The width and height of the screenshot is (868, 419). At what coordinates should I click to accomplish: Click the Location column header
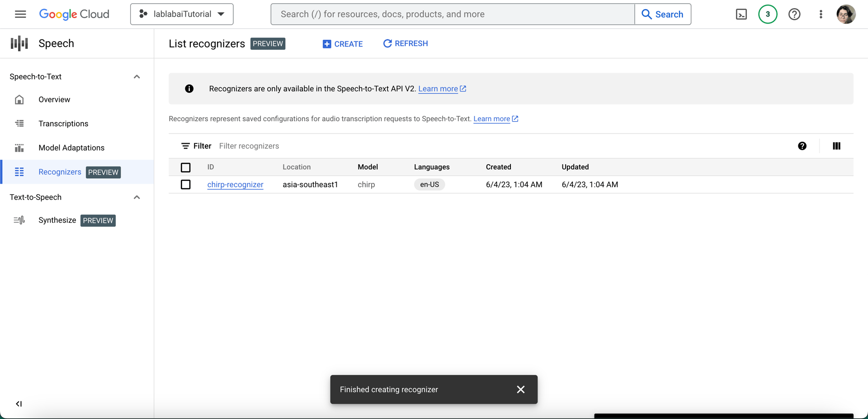point(297,167)
